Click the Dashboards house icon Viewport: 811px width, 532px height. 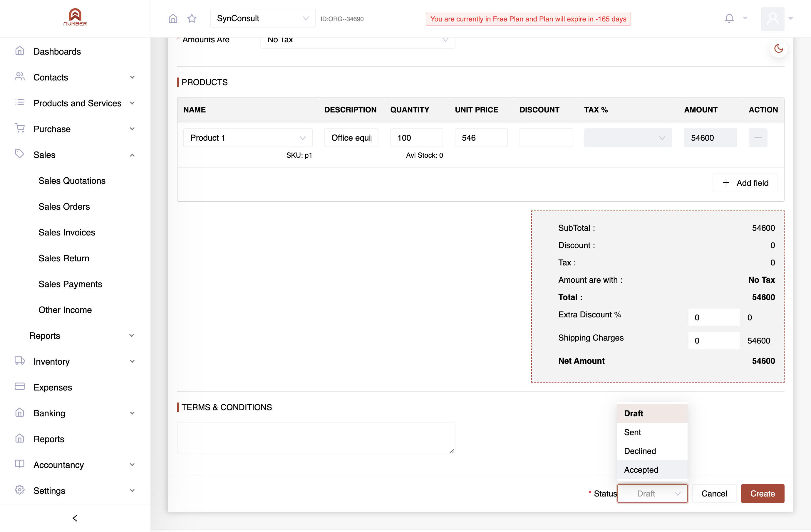pos(20,51)
